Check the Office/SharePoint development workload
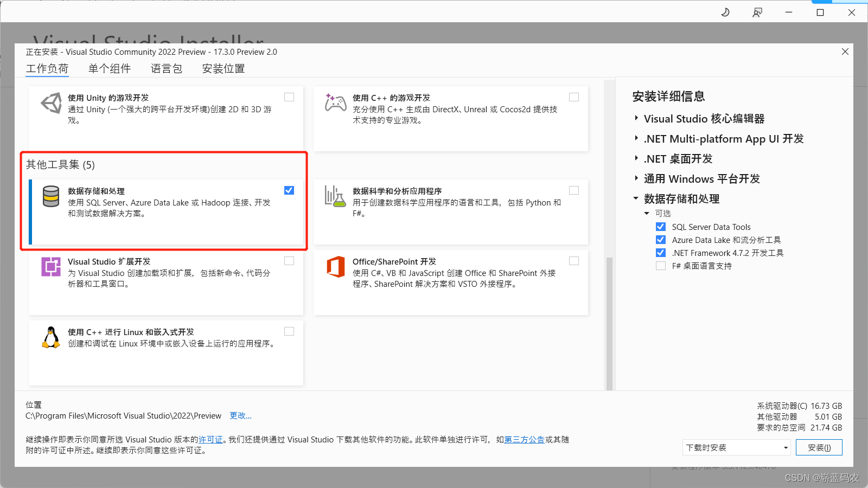 click(x=574, y=261)
